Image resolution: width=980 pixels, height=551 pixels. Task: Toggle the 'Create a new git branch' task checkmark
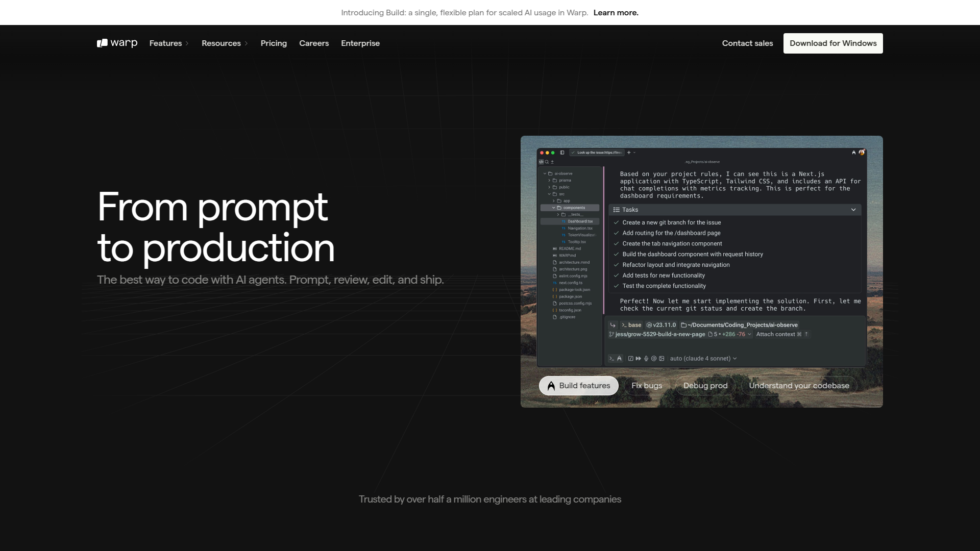(x=616, y=222)
